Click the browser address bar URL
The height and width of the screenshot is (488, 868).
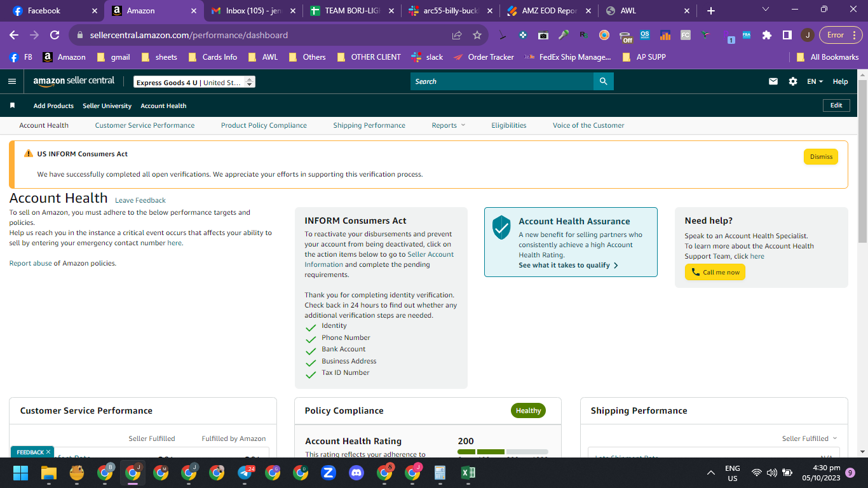pos(189,35)
